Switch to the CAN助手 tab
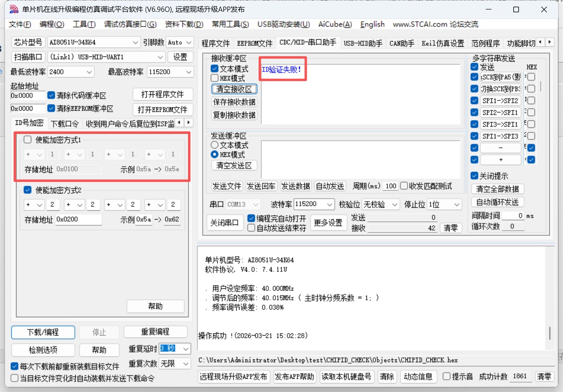The width and height of the screenshot is (563, 392). point(402,42)
